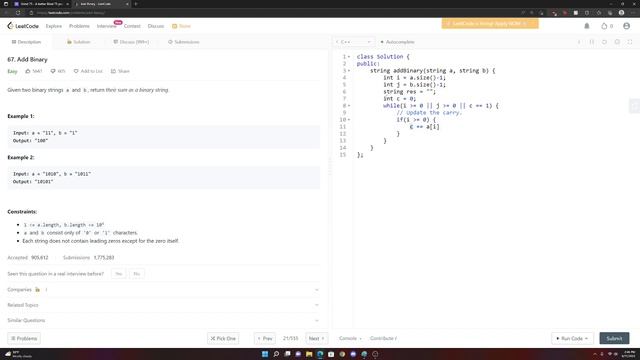This screenshot has height=360, width=640.
Task: Open Edge browser on taskbar
Action: [320, 354]
